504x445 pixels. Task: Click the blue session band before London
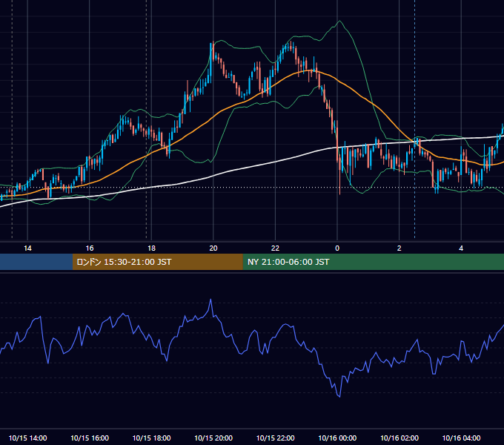tap(36, 262)
